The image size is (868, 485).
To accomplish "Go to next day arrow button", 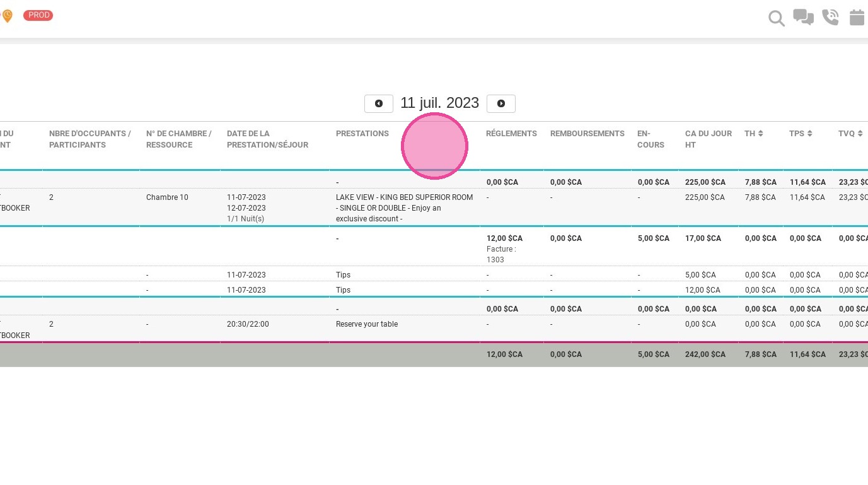I will [501, 103].
